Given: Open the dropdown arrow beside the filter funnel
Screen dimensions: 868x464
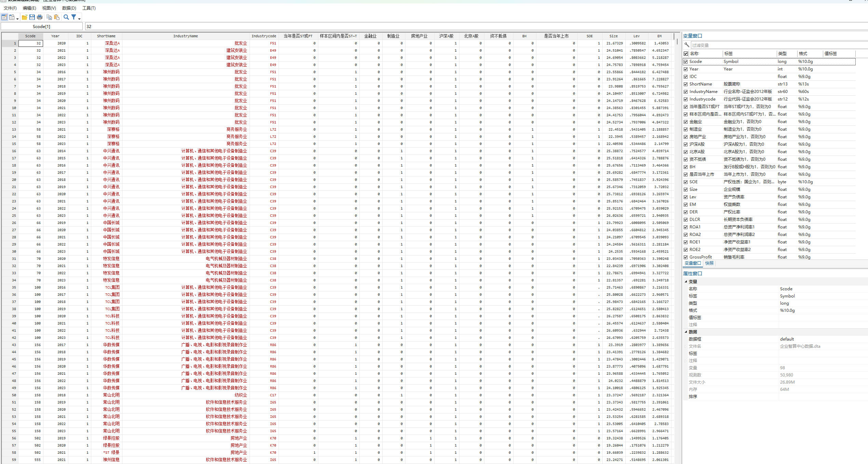Looking at the screenshot, I should pyautogui.click(x=79, y=18).
